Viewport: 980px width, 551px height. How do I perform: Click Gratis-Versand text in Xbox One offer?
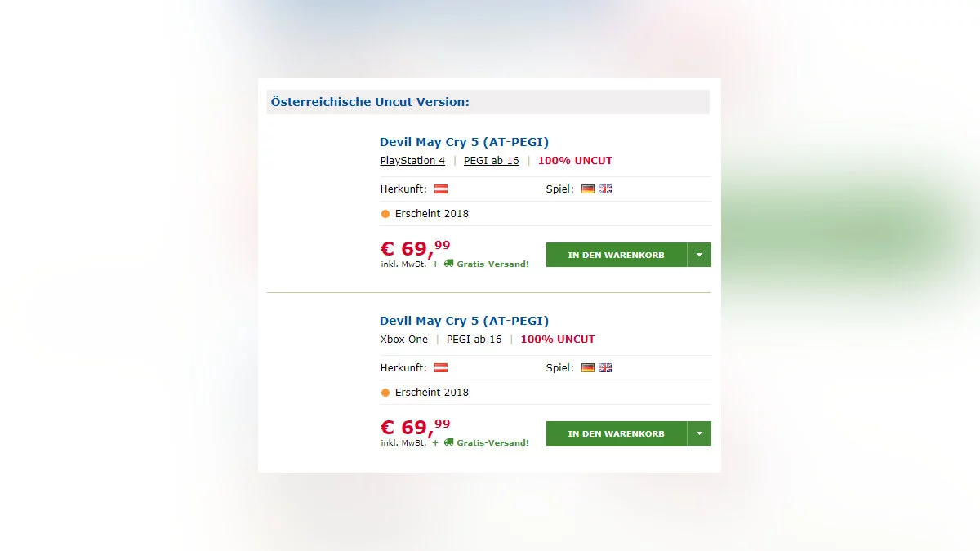coord(492,442)
